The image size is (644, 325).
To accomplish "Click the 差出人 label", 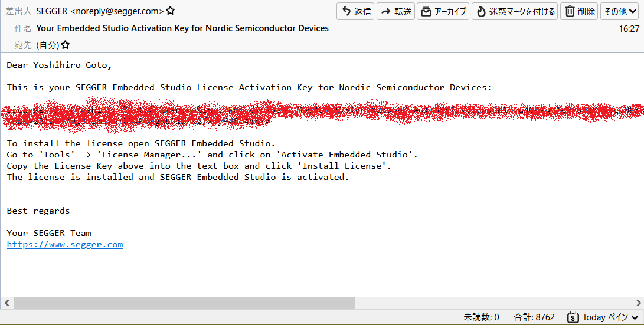I will tap(18, 11).
